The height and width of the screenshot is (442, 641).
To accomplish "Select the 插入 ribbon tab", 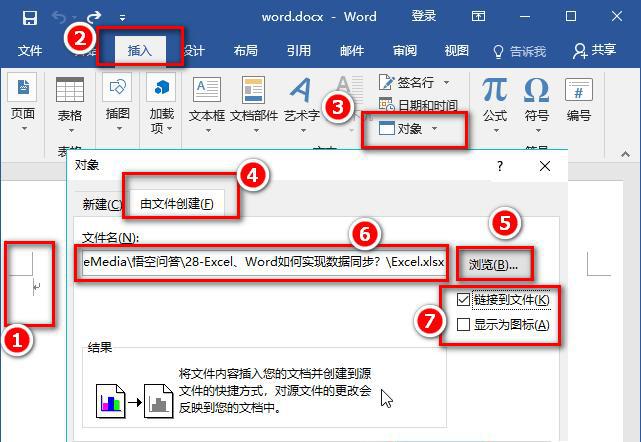I will click(x=140, y=50).
